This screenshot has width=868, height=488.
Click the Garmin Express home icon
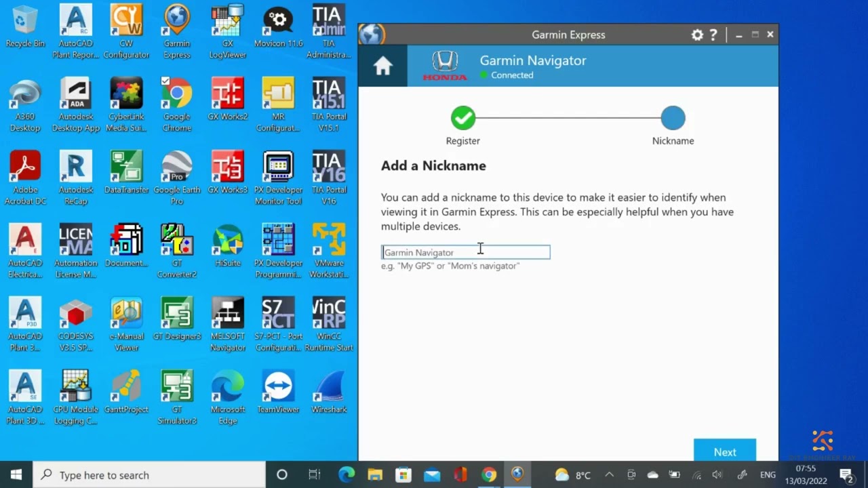pyautogui.click(x=383, y=66)
